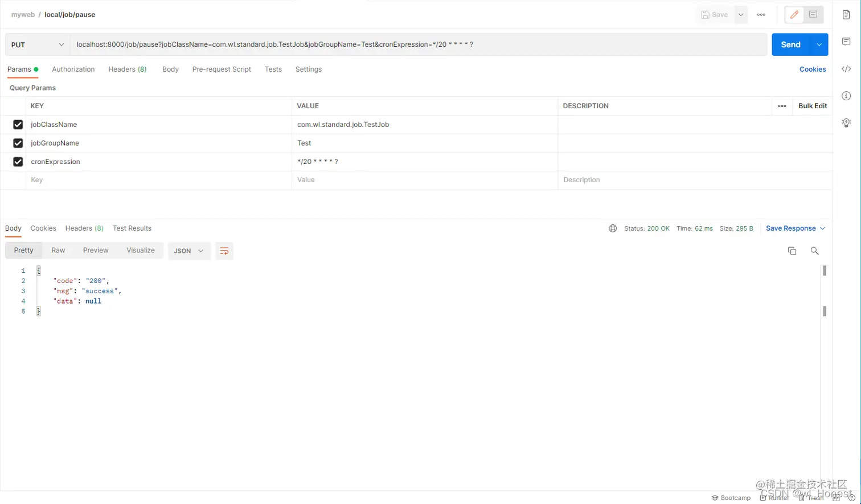Select the response Body tab
Screen dimensions: 861x504
click(13, 228)
